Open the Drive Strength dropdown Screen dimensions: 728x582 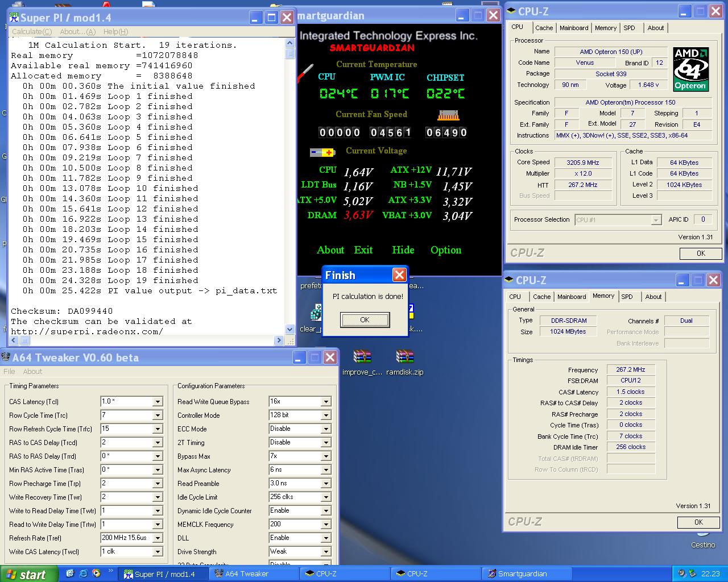[326, 552]
